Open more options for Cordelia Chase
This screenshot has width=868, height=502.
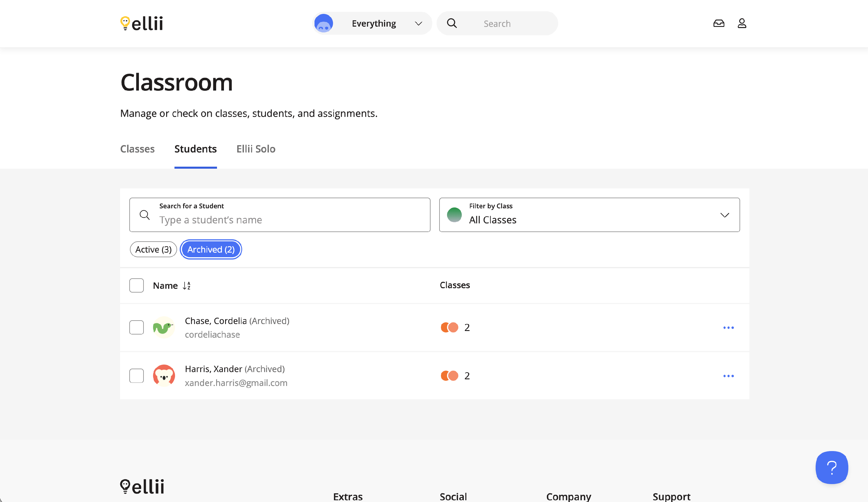tap(728, 328)
